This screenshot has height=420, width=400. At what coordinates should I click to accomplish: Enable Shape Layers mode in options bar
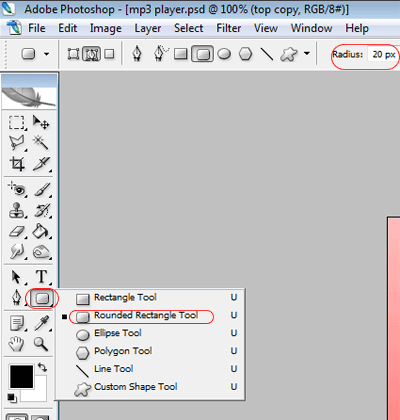click(73, 54)
